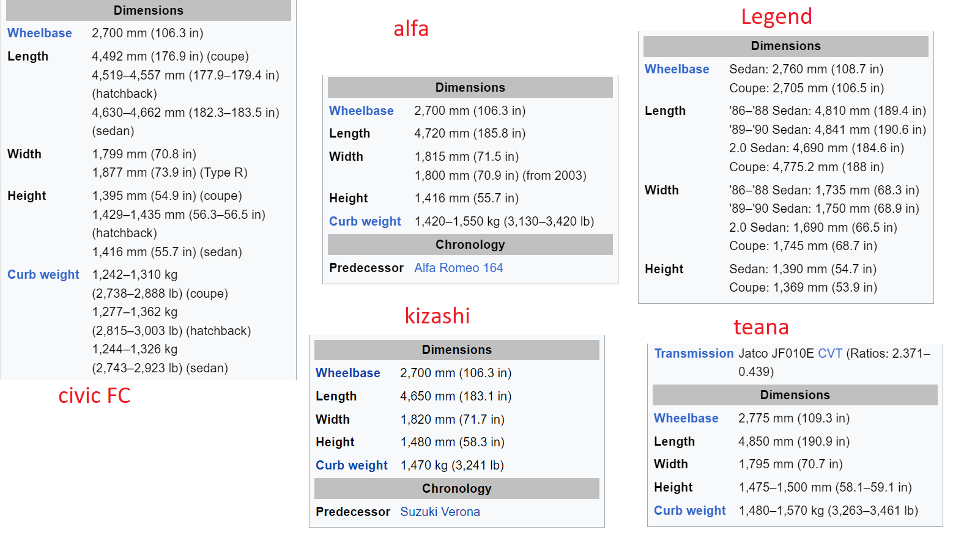Select the '1,800 mm (70.9 in) (from 2003)' width
The width and height of the screenshot is (953, 560).
pyautogui.click(x=500, y=175)
